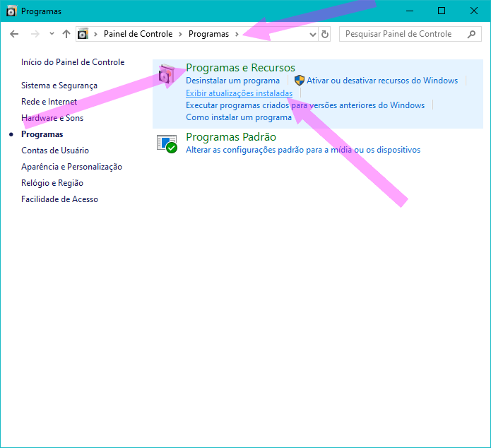Maximize the Programas window
491x448 pixels.
(442, 11)
